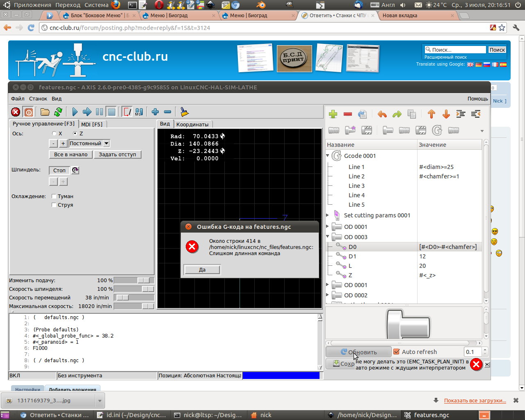Insert turned part feature with purple star
Viewport: 525px width, 420px height.
(x=350, y=130)
